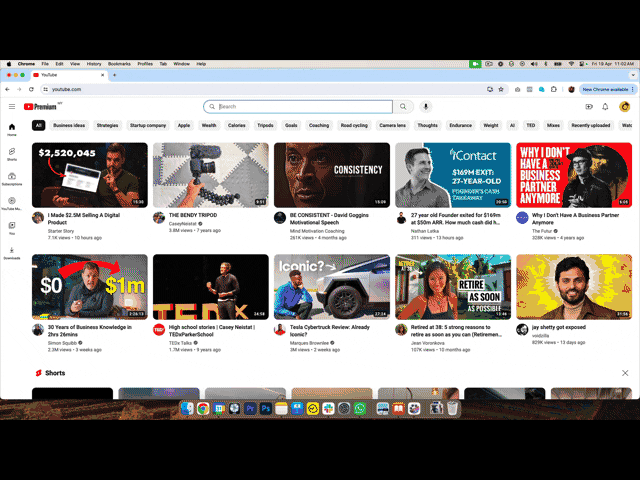Dismiss the Shorts shelf with X
The height and width of the screenshot is (480, 640).
[x=625, y=373]
